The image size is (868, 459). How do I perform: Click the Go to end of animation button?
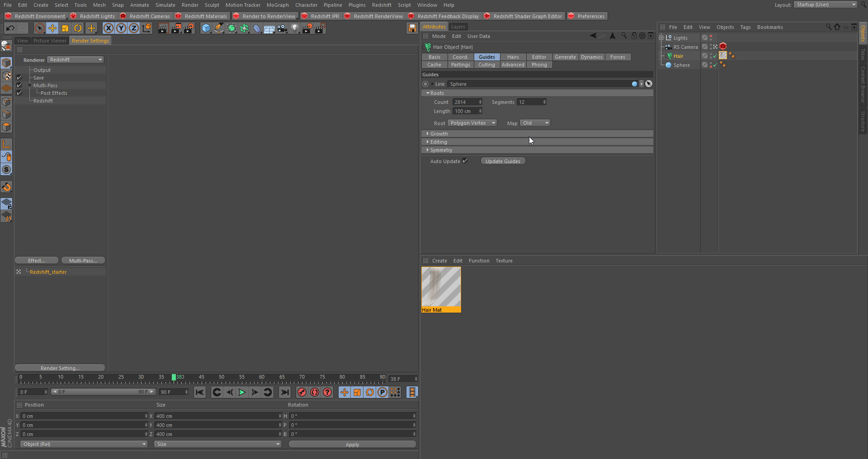click(x=284, y=392)
